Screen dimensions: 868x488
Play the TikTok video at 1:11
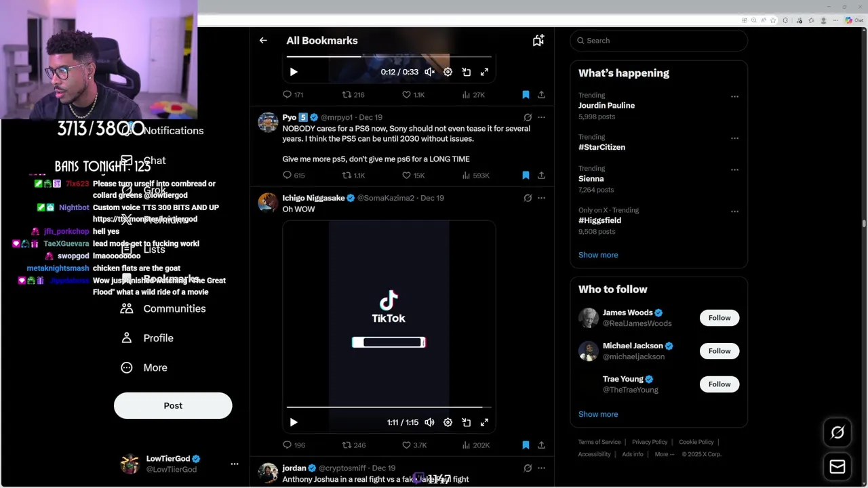pos(294,422)
